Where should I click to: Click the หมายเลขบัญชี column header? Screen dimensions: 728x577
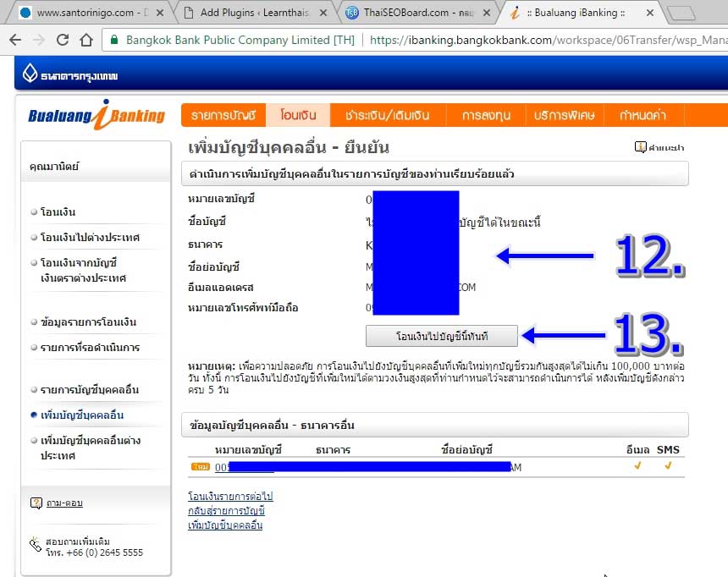pos(248,450)
